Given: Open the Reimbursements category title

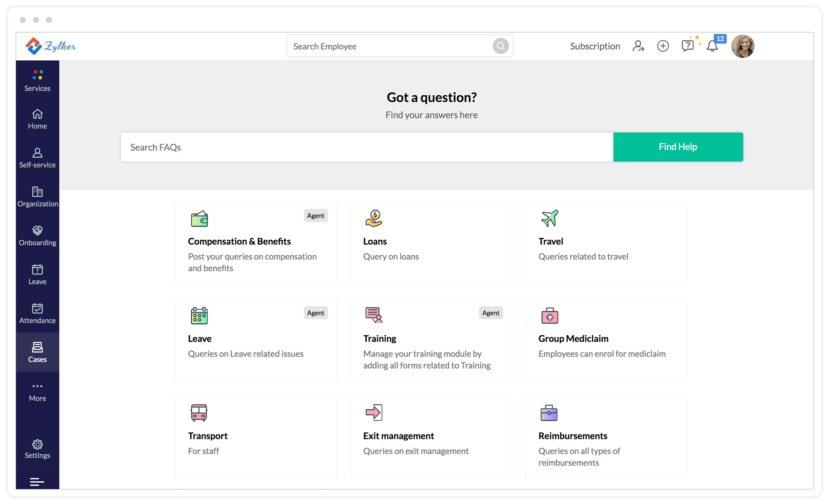Looking at the screenshot, I should click(573, 436).
